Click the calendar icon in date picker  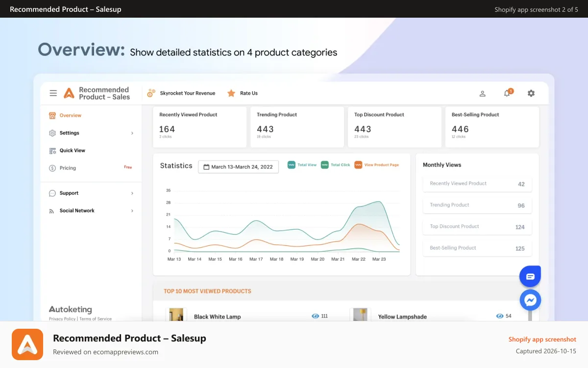click(x=206, y=167)
